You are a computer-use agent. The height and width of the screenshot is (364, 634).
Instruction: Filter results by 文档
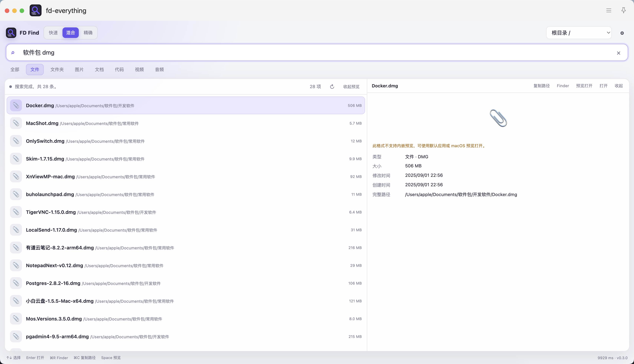coord(99,69)
